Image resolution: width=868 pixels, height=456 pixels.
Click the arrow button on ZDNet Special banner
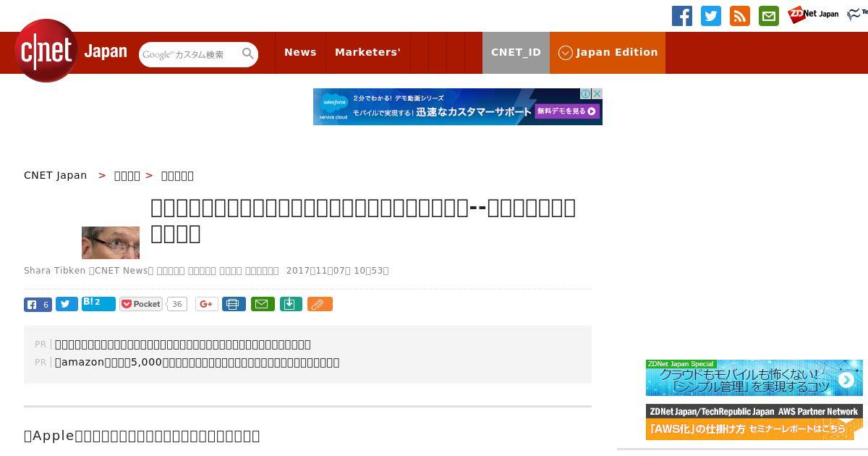(x=846, y=380)
